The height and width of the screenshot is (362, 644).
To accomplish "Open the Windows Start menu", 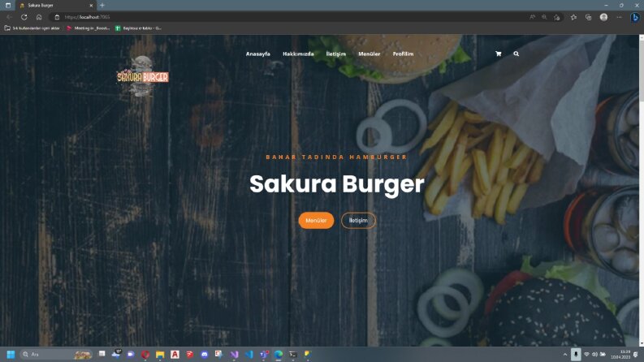I will tap(11, 354).
